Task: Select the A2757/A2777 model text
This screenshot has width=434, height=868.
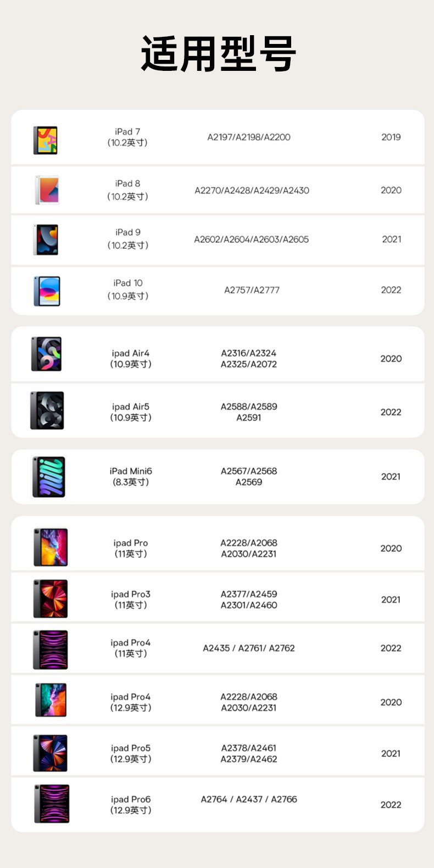Action: 252,290
